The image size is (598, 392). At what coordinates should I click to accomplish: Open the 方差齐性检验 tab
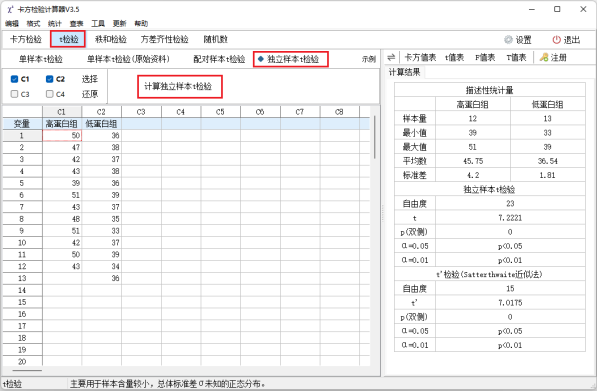pyautogui.click(x=164, y=39)
